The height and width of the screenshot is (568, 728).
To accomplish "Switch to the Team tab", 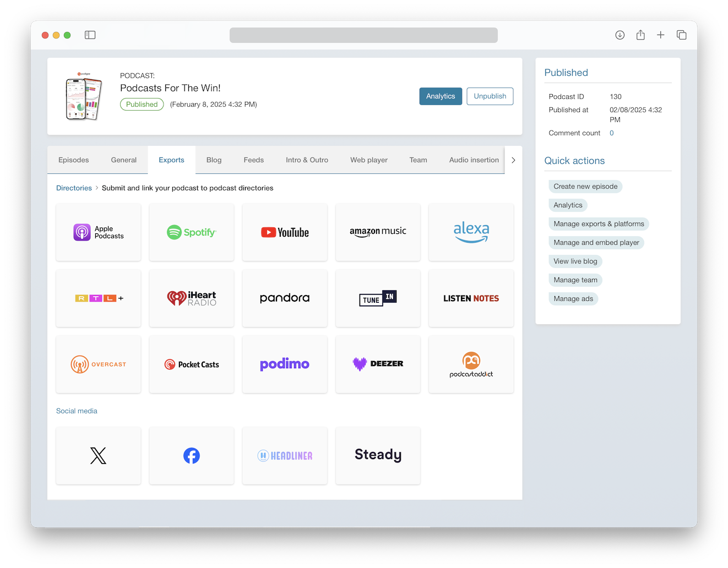I will tap(419, 160).
